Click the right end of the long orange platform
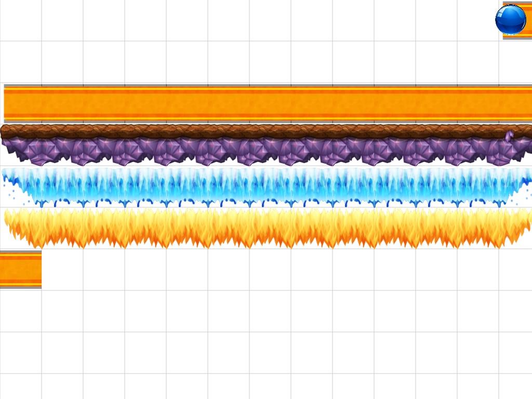532x399 pixels. click(x=524, y=104)
